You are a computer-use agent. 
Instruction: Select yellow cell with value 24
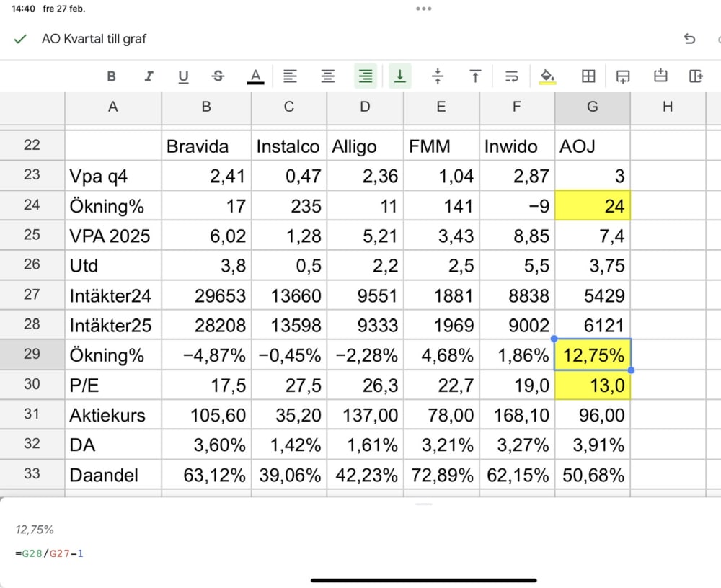coord(592,205)
